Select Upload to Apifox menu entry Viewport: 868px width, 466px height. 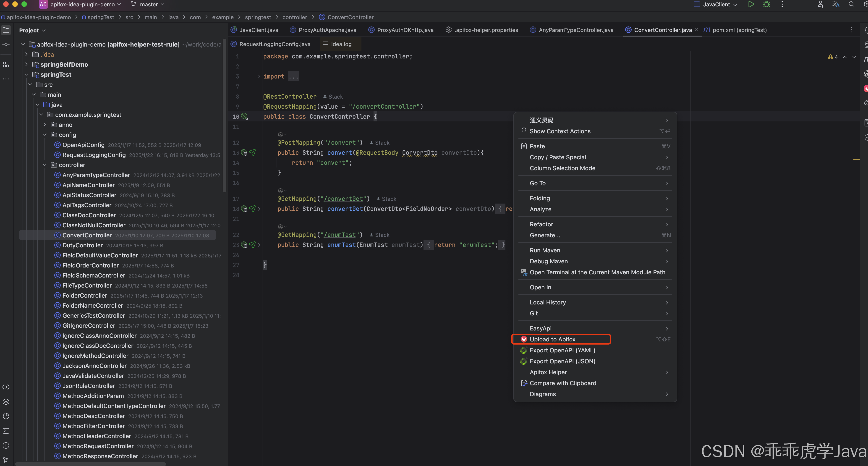pos(553,339)
